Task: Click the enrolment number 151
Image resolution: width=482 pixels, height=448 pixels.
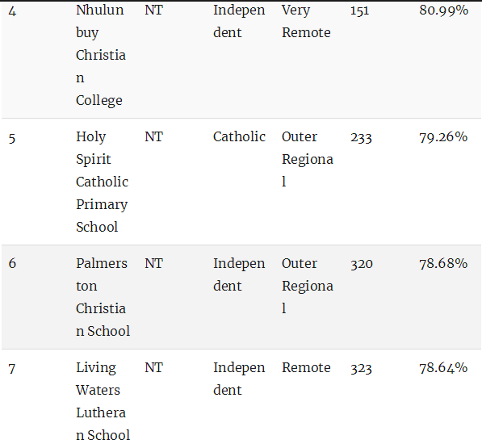Action: 359,11
